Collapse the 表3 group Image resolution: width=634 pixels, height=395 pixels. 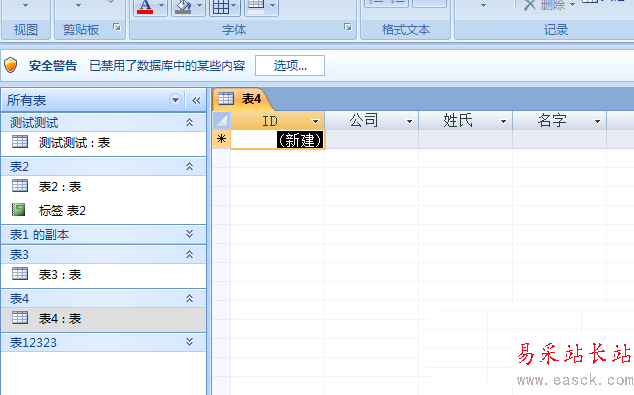point(189,254)
